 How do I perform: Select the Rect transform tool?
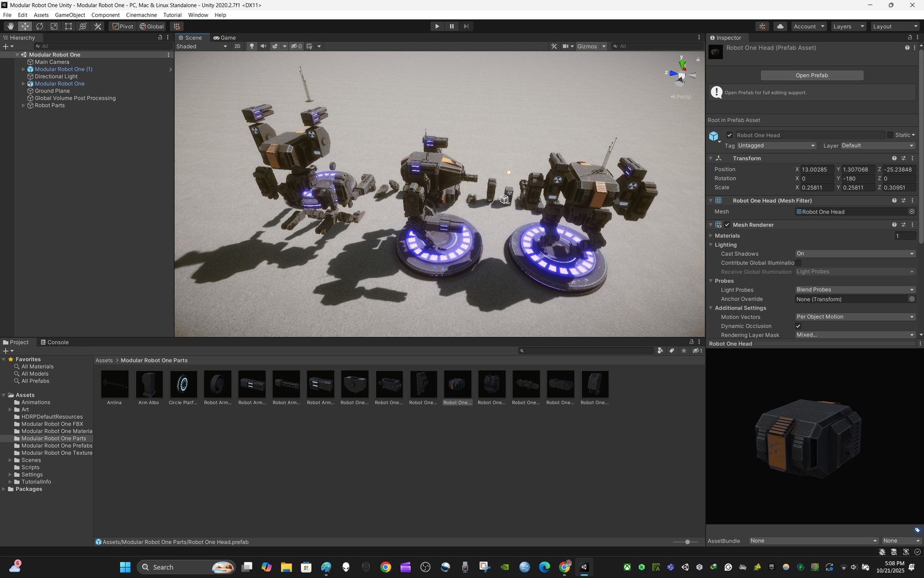[68, 26]
